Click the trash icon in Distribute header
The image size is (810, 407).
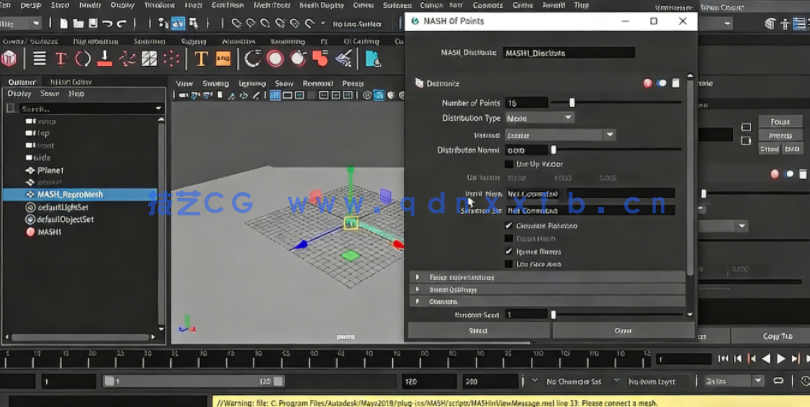676,83
